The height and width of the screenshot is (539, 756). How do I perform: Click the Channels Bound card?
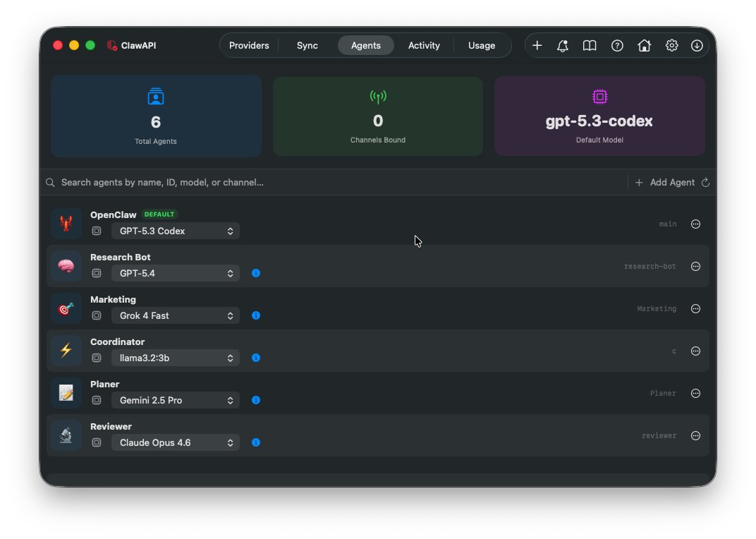click(x=377, y=116)
